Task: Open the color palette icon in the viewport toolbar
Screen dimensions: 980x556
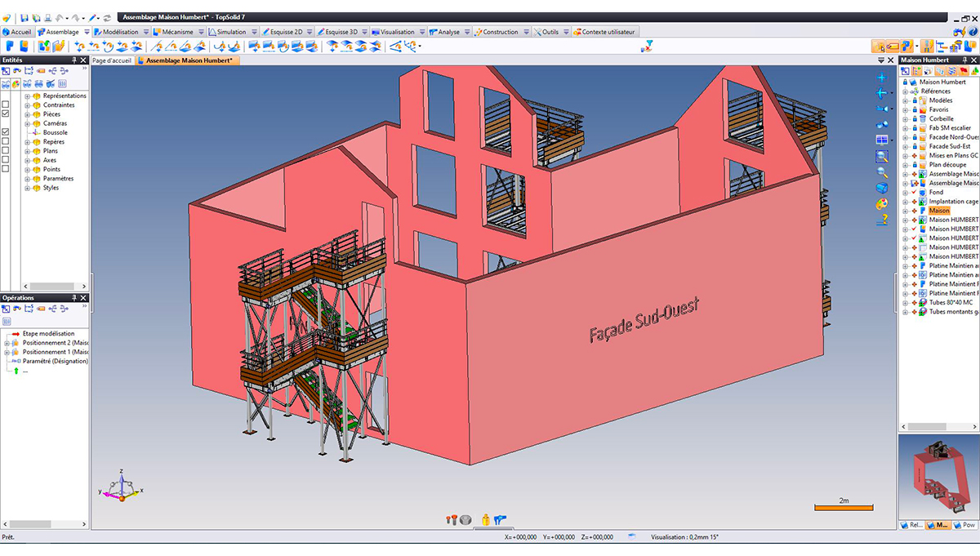Action: click(882, 203)
